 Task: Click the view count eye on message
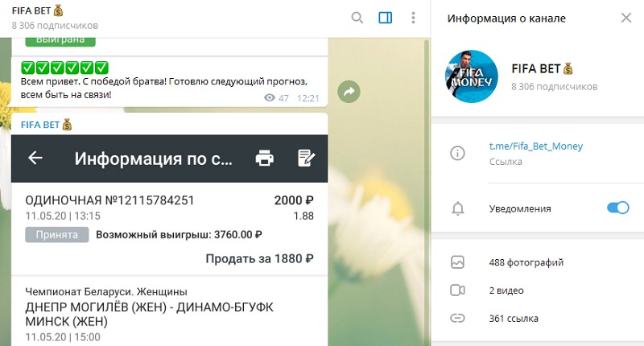coord(270,98)
